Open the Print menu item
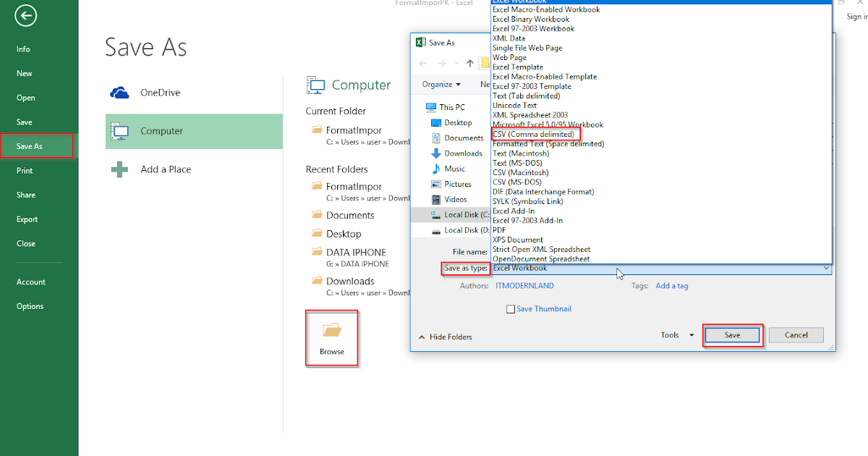868x456 pixels. (x=27, y=170)
